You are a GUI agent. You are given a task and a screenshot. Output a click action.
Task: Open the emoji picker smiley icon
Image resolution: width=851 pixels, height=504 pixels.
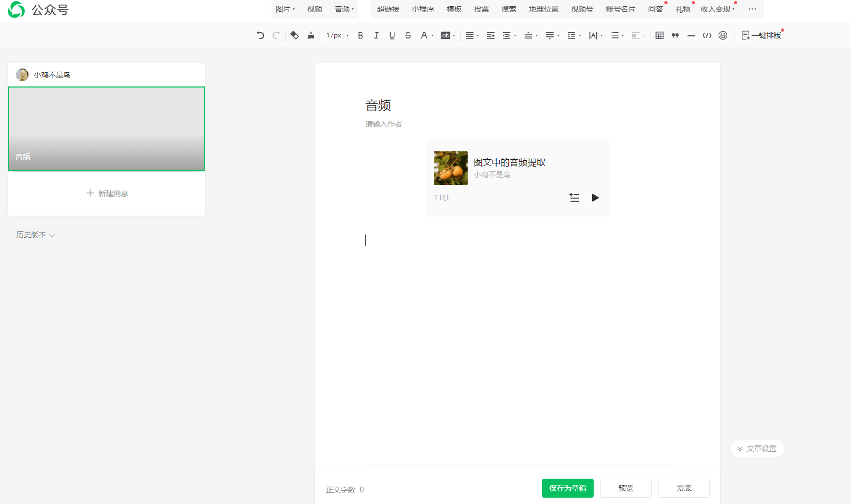click(723, 35)
